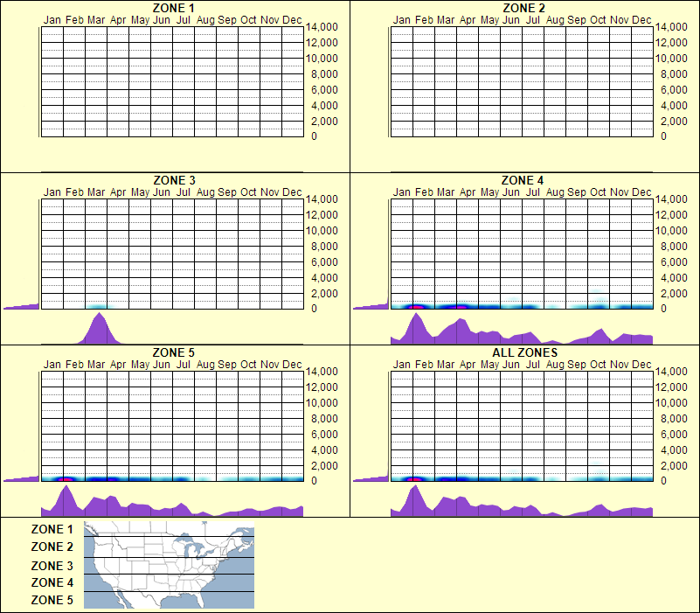This screenshot has width=700, height=613.
Task: Click May month label in ALL ZONES chart
Action: [489, 365]
